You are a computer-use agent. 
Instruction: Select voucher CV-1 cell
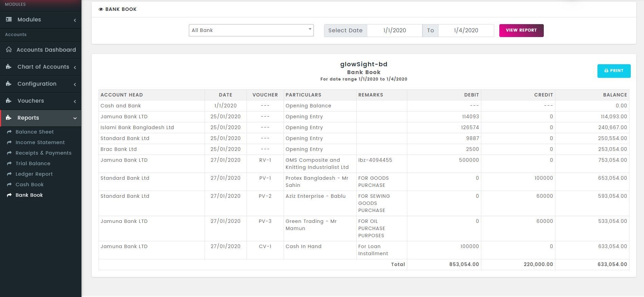pyautogui.click(x=265, y=250)
